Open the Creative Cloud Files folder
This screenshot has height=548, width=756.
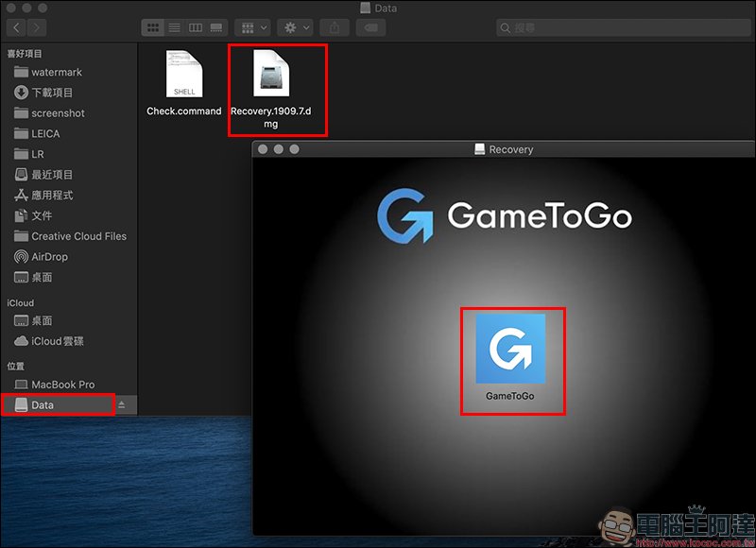click(78, 236)
